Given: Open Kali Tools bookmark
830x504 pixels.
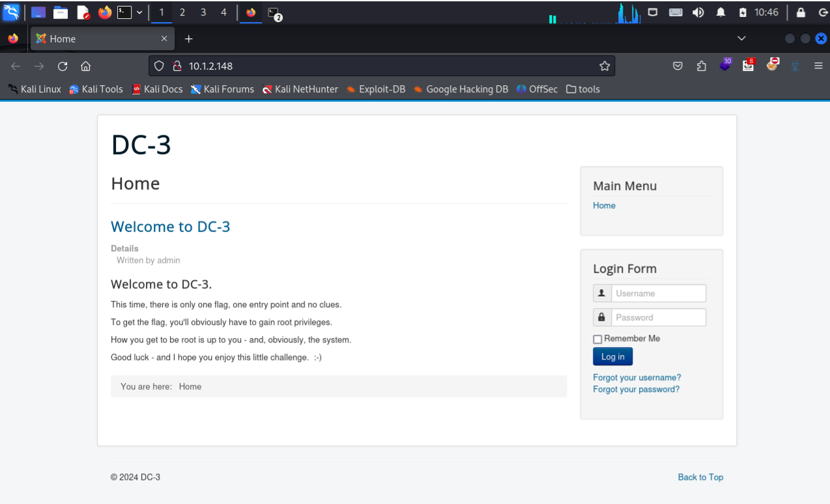Looking at the screenshot, I should 96,89.
